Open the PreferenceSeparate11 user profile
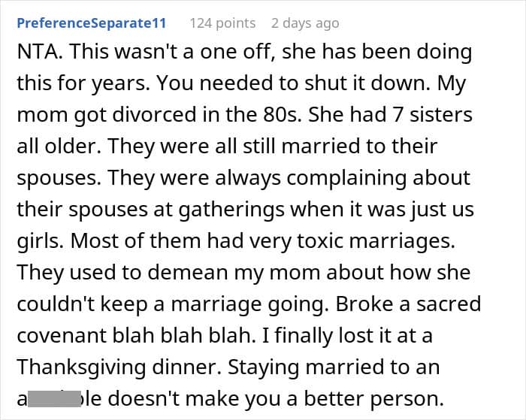Image resolution: width=526 pixels, height=420 pixels. point(91,23)
